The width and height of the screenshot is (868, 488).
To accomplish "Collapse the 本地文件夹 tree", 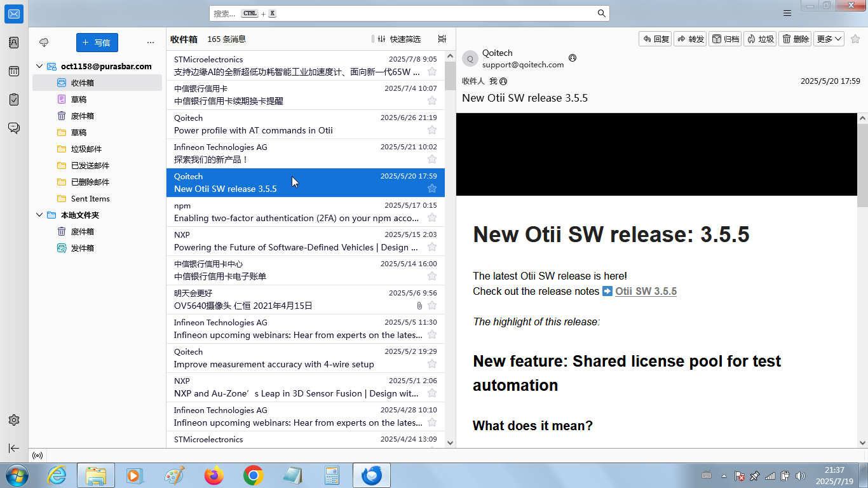I will click(39, 215).
